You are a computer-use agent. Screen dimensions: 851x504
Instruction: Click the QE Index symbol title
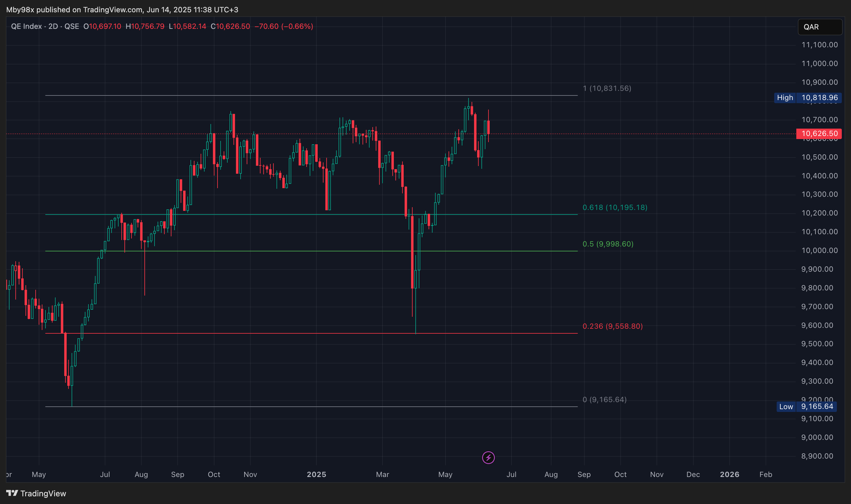point(26,26)
